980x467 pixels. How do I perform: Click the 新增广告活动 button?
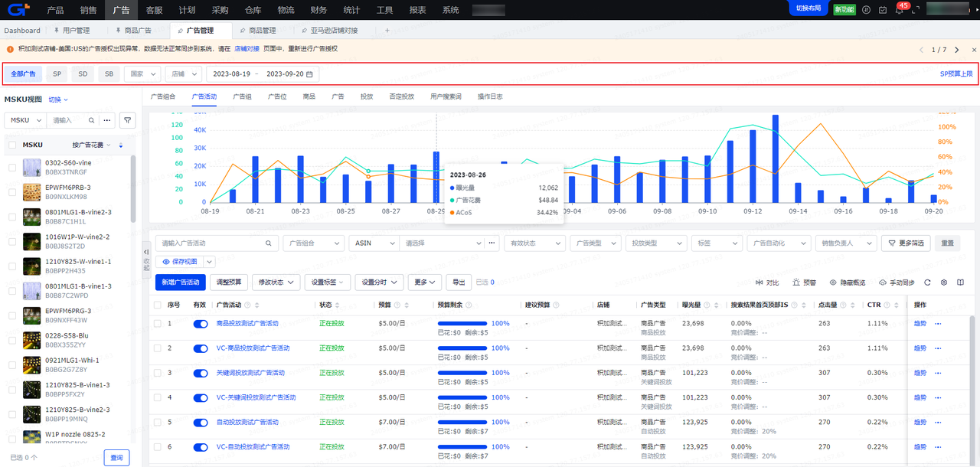click(x=181, y=282)
